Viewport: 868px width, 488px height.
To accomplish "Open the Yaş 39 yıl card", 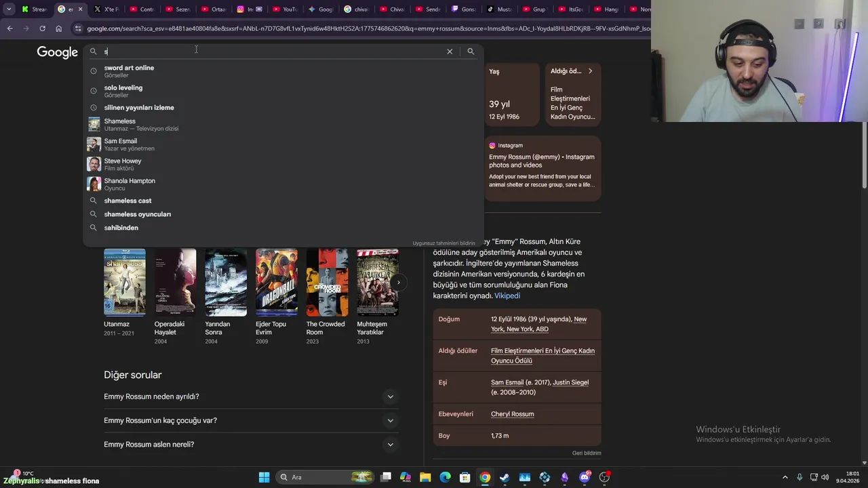I will 512,95.
